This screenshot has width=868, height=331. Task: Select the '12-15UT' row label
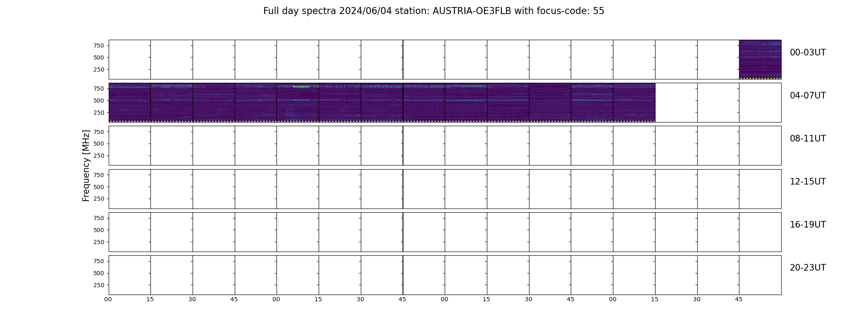coord(808,182)
